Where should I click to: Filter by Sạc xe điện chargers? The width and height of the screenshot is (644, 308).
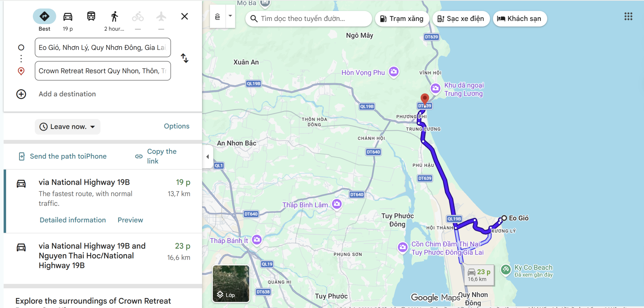point(461,19)
